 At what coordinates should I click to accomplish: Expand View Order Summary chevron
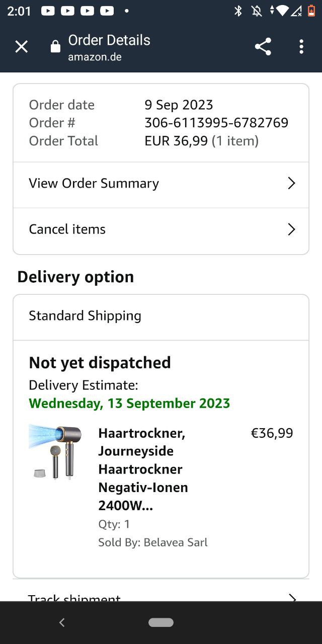click(291, 183)
